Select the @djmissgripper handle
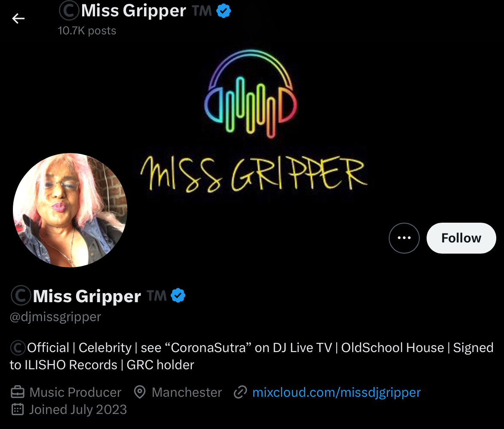504x429 pixels. tap(55, 317)
